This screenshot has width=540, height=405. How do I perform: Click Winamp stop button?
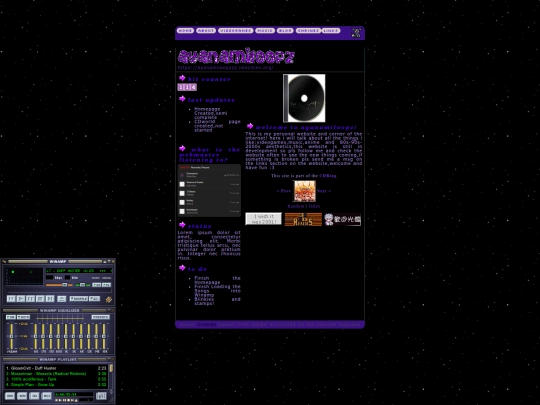(40, 299)
